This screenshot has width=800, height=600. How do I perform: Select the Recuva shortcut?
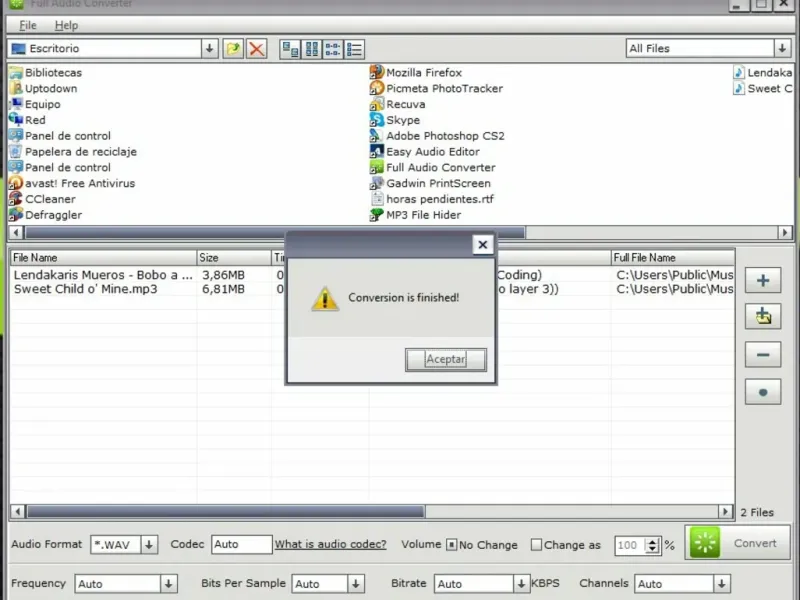(x=397, y=104)
